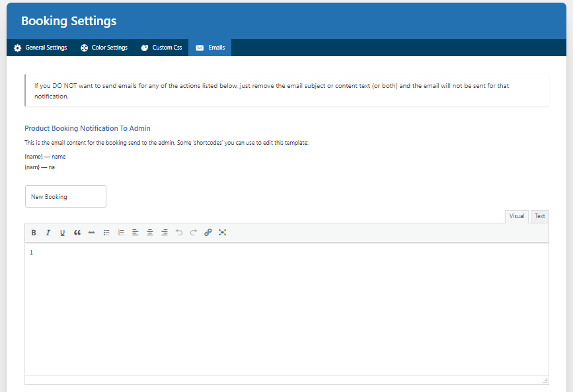Apply strikethrough formatting
Screen dimensions: 573x392
click(92, 233)
